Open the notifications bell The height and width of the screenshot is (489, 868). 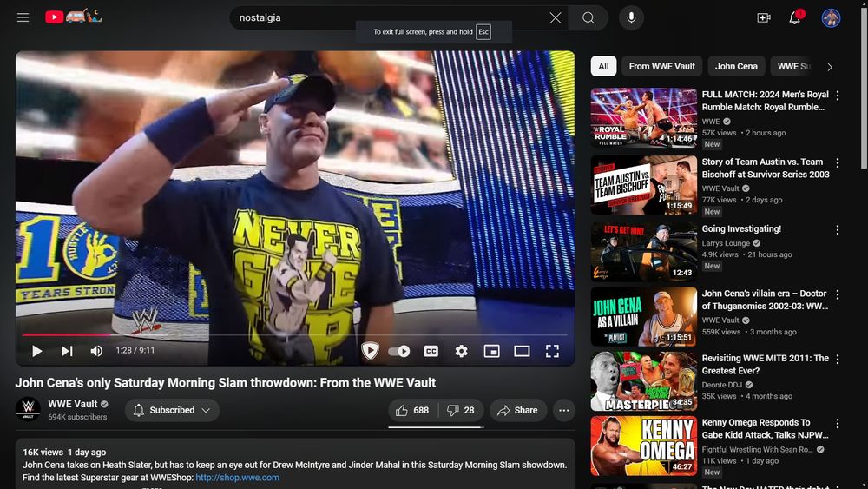point(795,17)
